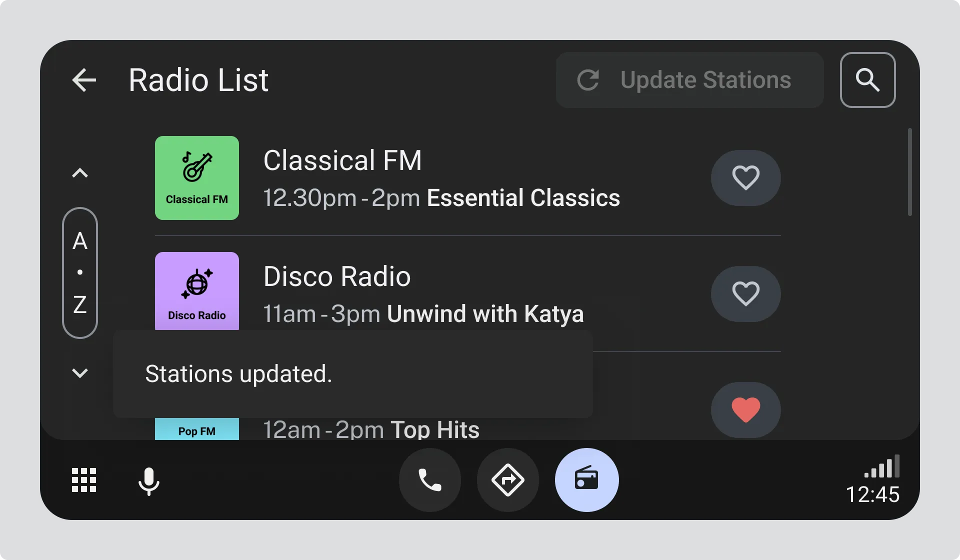The height and width of the screenshot is (560, 960).
Task: Tap the Stations updated notification
Action: pyautogui.click(x=352, y=374)
